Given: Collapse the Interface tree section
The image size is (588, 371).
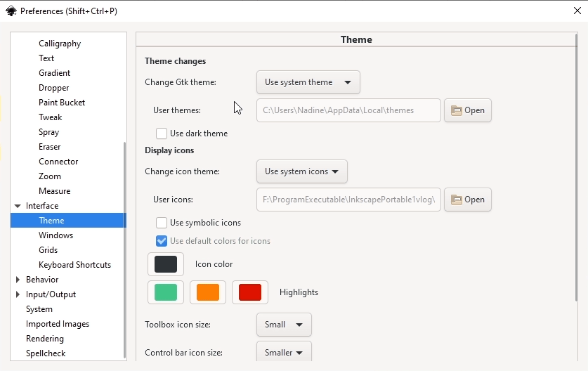Looking at the screenshot, I should coord(18,206).
